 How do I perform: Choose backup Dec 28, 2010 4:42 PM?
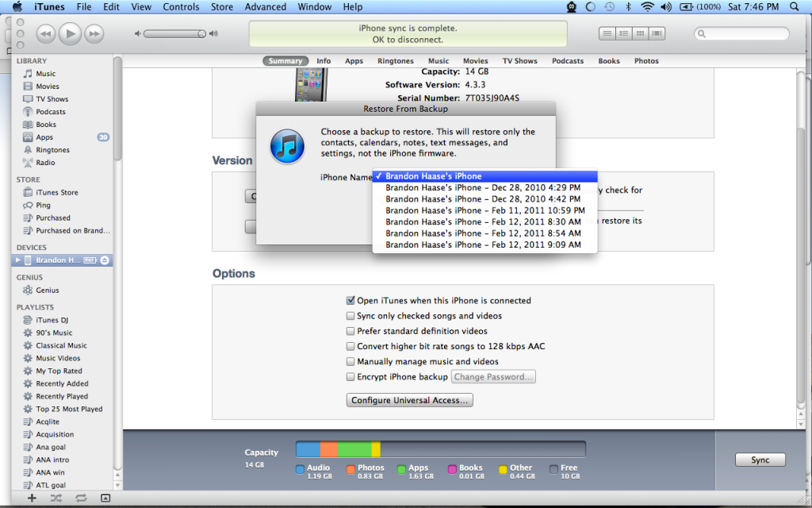[485, 199]
